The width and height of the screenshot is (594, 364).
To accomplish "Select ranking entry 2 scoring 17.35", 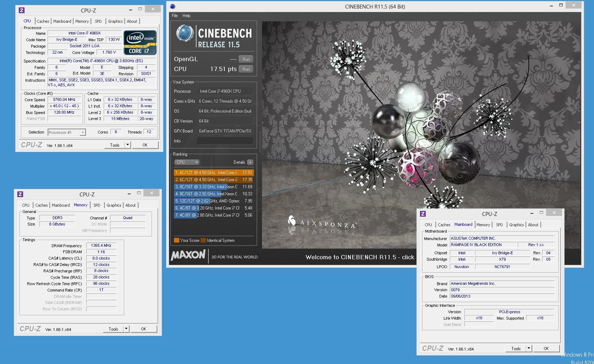I will click(214, 180).
